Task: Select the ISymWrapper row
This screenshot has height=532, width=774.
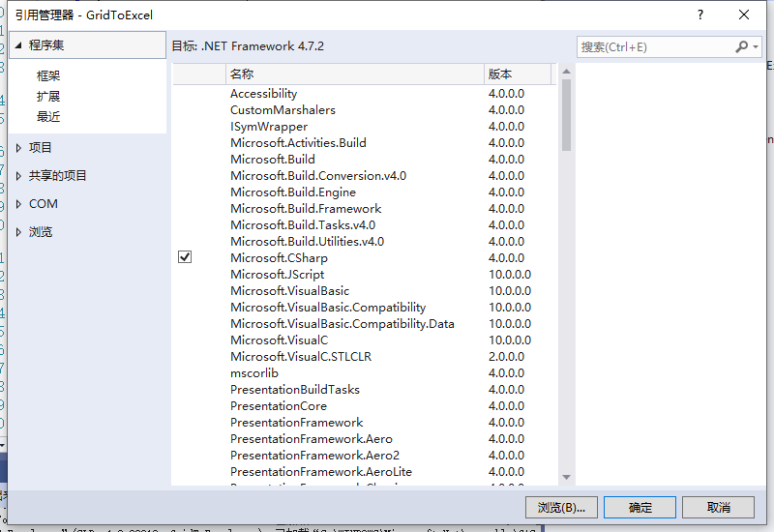Action: 365,127
